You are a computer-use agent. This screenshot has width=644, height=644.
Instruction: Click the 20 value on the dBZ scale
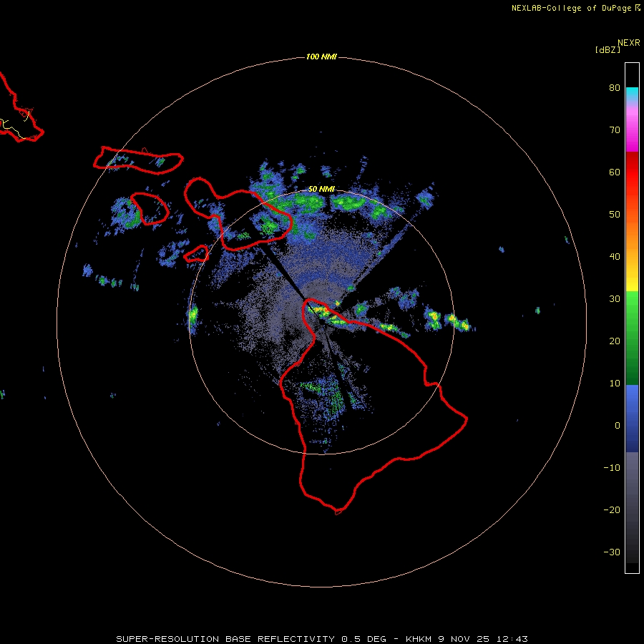pos(615,341)
